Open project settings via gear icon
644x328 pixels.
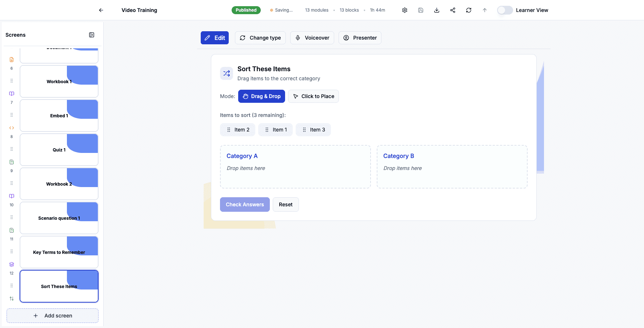[x=405, y=10]
